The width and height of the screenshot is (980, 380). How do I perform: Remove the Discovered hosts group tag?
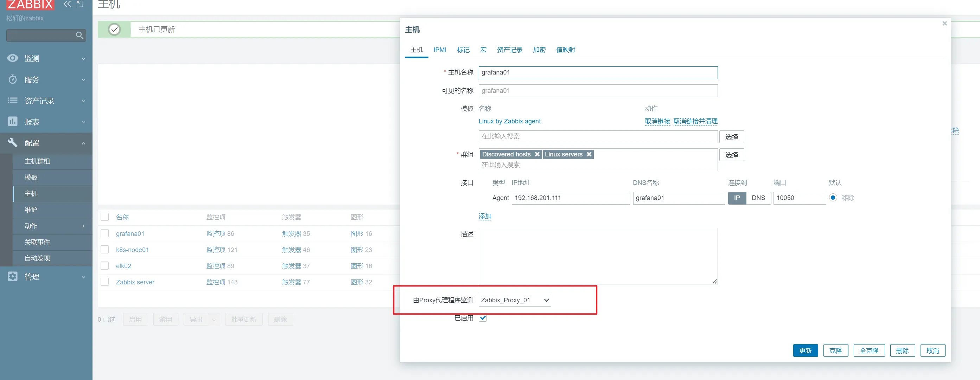pyautogui.click(x=537, y=154)
